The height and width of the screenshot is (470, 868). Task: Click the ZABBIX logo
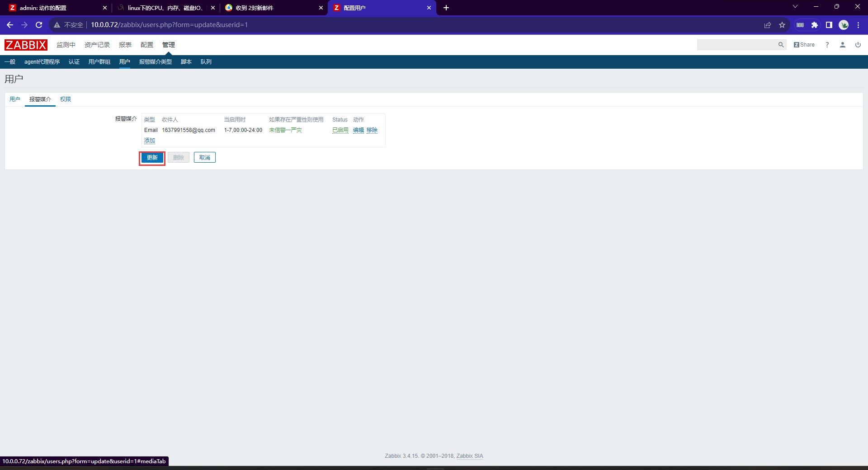tap(26, 45)
